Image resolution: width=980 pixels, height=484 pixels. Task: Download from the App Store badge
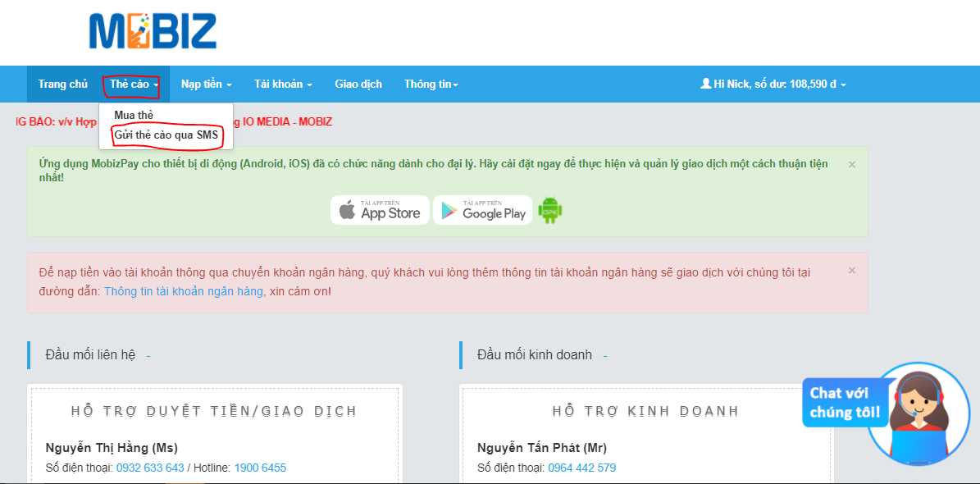point(380,210)
